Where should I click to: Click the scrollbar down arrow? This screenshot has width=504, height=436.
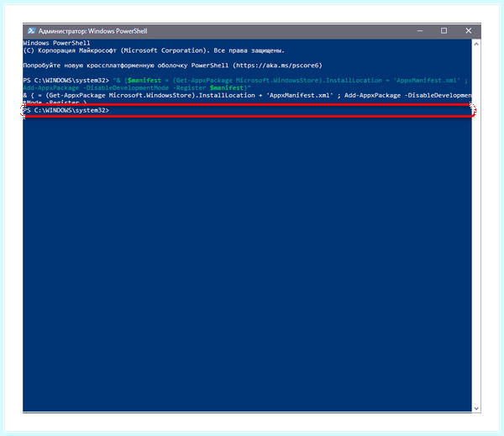476,408
